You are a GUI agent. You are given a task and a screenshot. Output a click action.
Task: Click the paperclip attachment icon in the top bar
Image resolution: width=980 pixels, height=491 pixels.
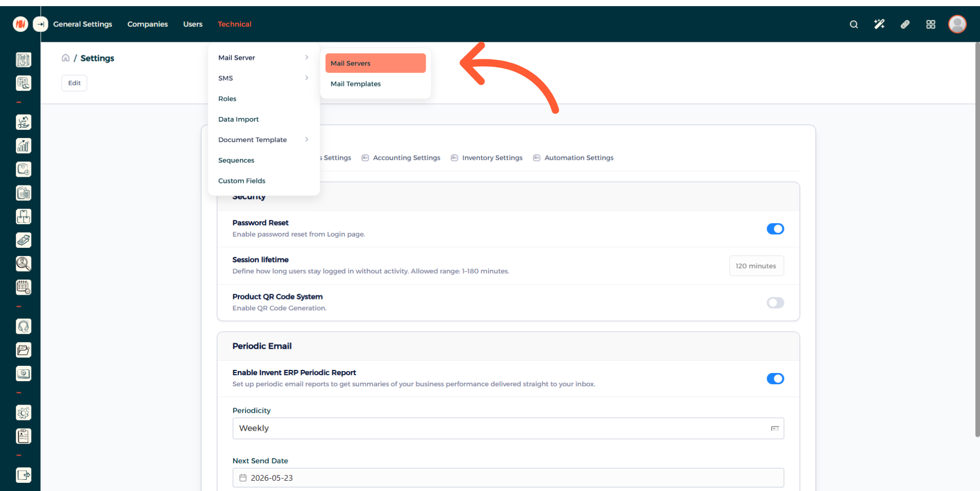[905, 25]
